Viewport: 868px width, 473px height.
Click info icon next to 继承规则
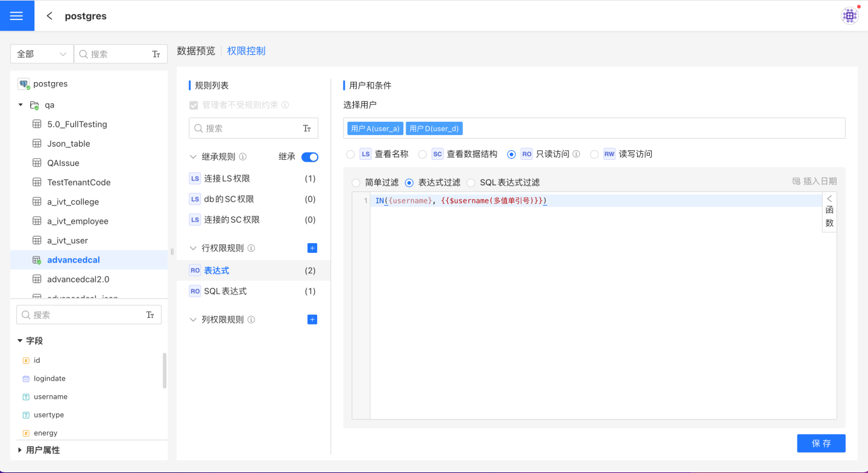(243, 157)
